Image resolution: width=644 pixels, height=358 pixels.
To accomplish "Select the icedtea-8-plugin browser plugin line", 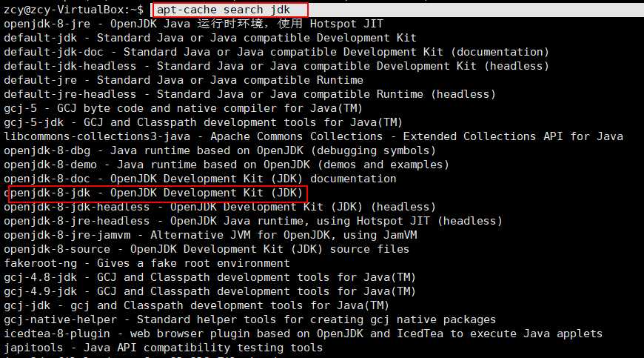I will [303, 334].
